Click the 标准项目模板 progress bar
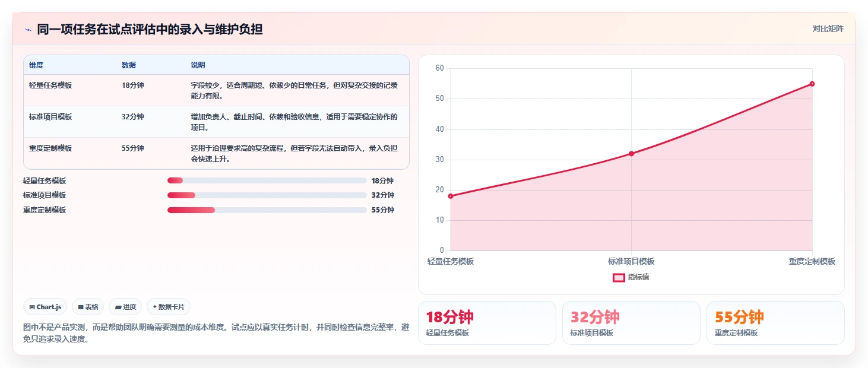This screenshot has width=868, height=368. tap(267, 195)
